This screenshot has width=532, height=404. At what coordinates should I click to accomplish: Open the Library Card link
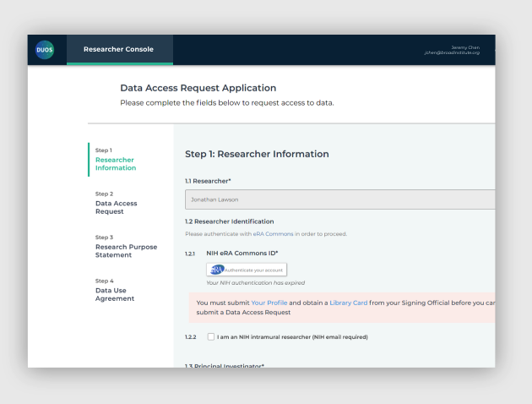(x=348, y=303)
